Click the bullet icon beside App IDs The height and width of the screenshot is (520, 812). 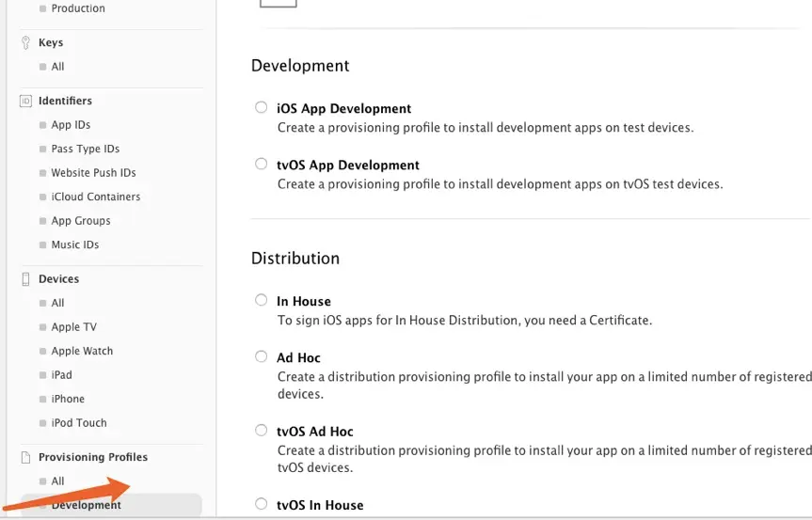tap(43, 125)
